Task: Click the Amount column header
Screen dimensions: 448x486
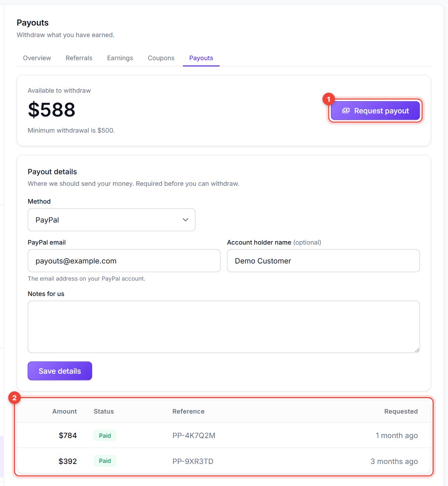Action: [x=65, y=411]
